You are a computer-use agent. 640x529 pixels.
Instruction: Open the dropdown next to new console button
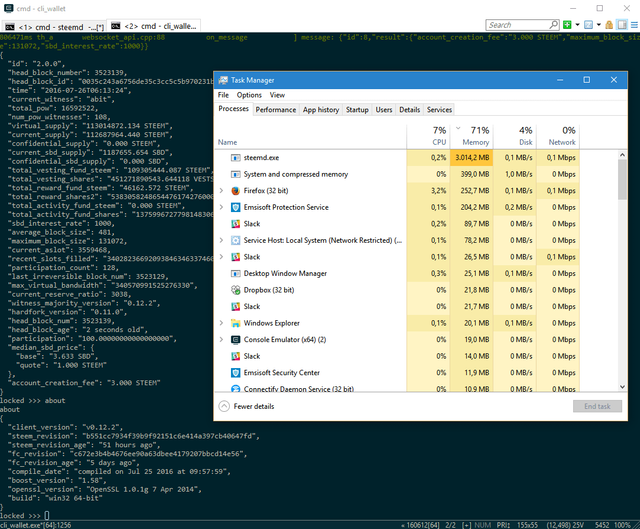pyautogui.click(x=577, y=25)
